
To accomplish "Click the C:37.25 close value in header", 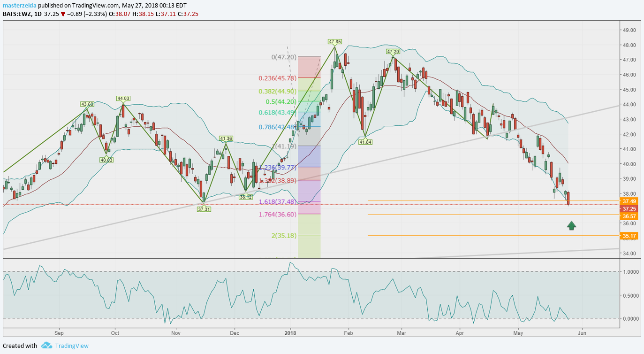I will tap(187, 14).
